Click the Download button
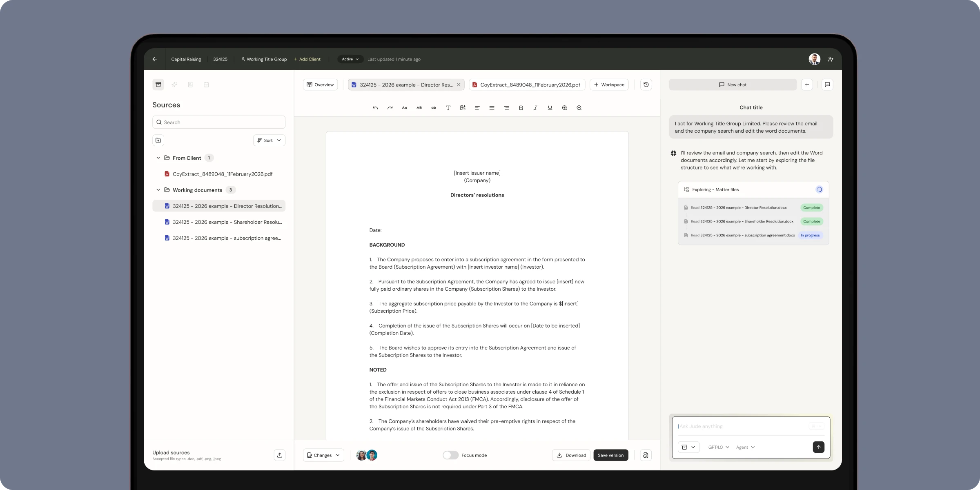Image resolution: width=980 pixels, height=490 pixels. (x=571, y=455)
